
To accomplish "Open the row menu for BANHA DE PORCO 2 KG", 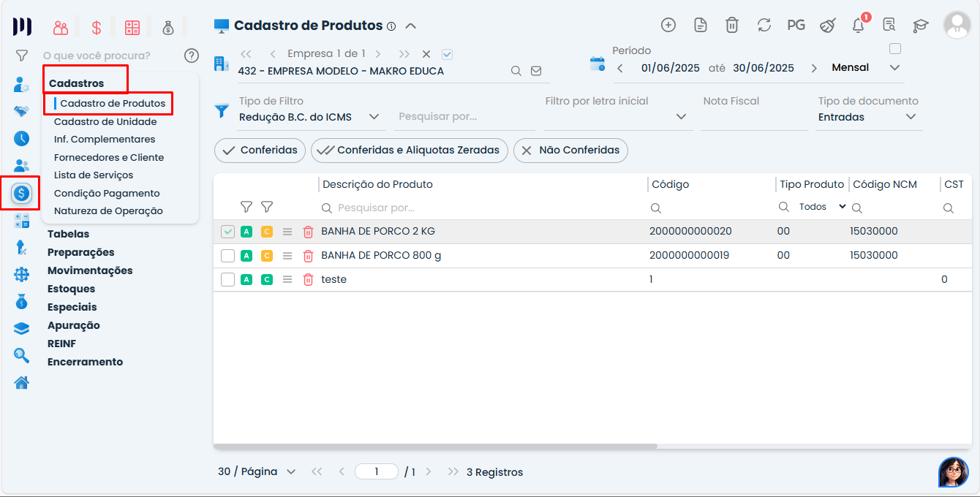I will 287,232.
